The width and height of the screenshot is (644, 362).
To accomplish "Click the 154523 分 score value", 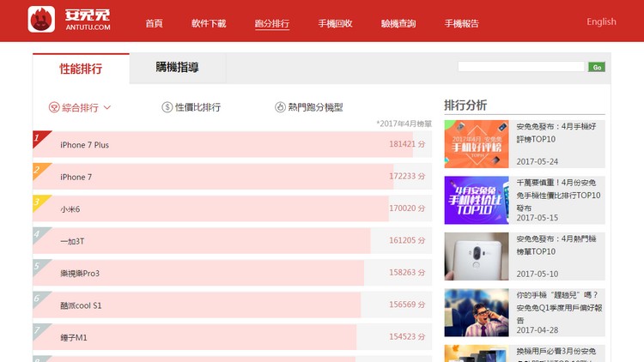I will [407, 336].
